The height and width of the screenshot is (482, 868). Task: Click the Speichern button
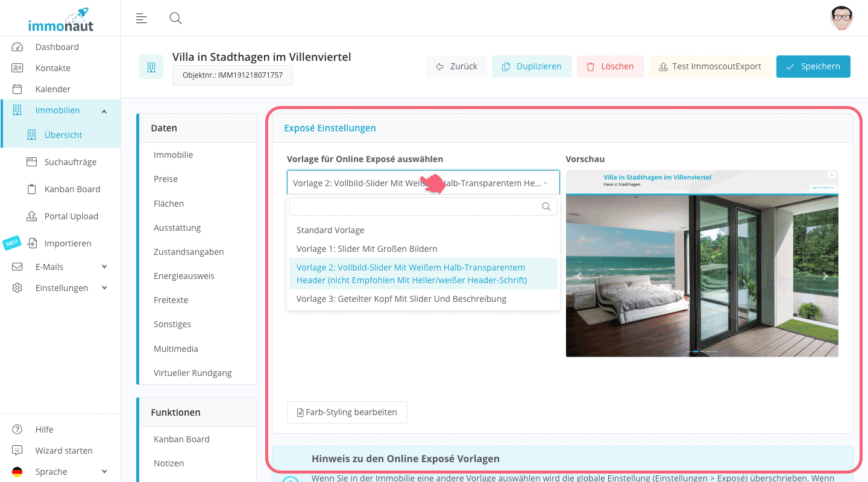[813, 66]
